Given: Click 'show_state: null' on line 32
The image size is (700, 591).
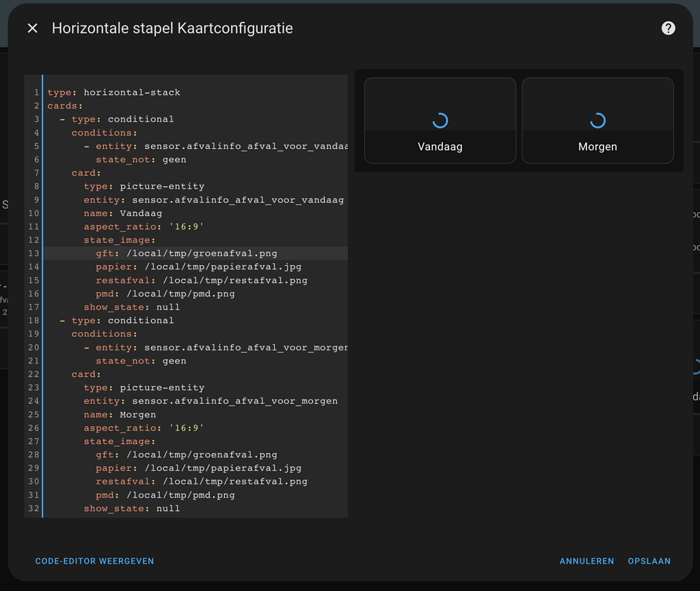Looking at the screenshot, I should pyautogui.click(x=132, y=508).
